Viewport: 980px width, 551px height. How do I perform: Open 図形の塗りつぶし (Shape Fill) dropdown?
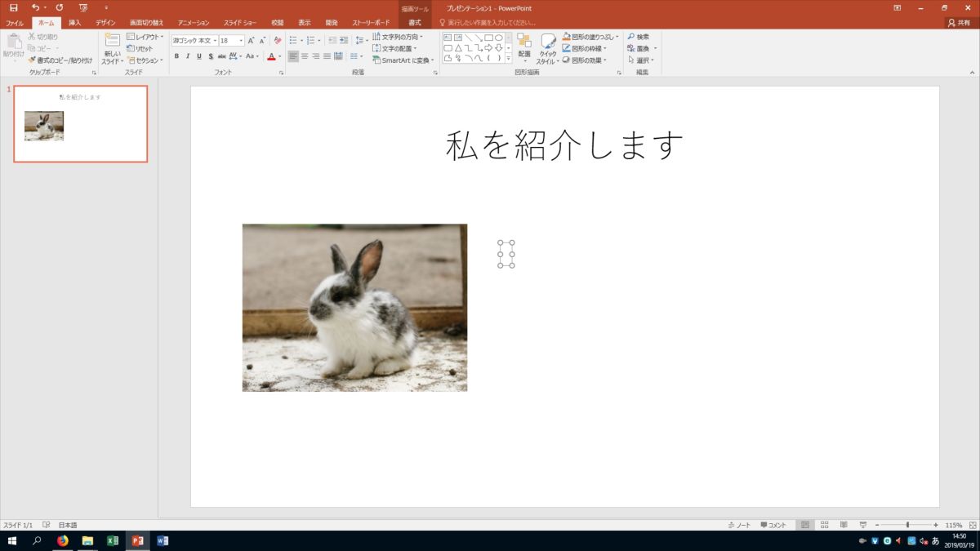coord(590,37)
